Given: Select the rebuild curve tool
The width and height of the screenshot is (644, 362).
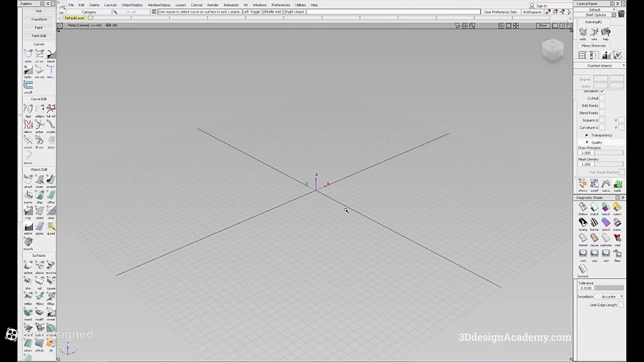Looking at the screenshot, I should tap(28, 124).
